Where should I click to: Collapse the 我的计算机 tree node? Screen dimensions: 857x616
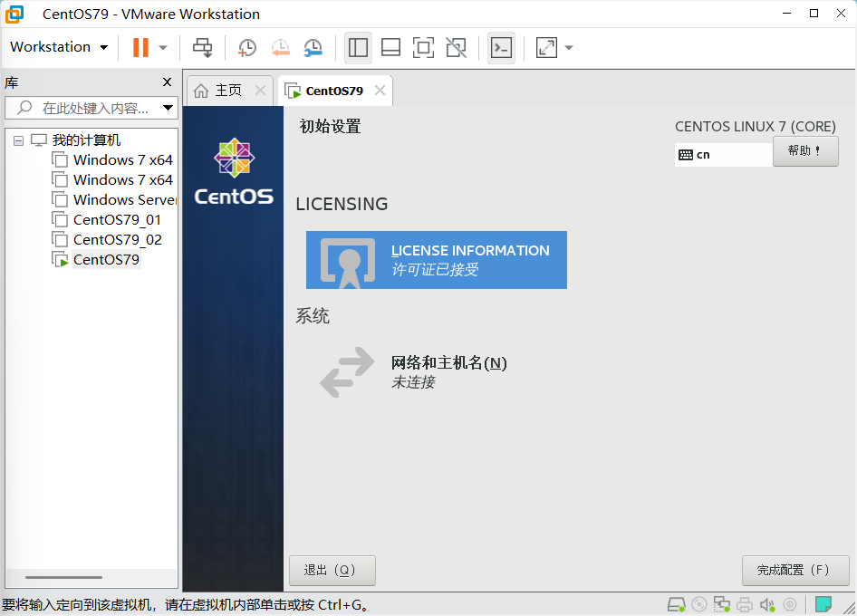[x=19, y=140]
